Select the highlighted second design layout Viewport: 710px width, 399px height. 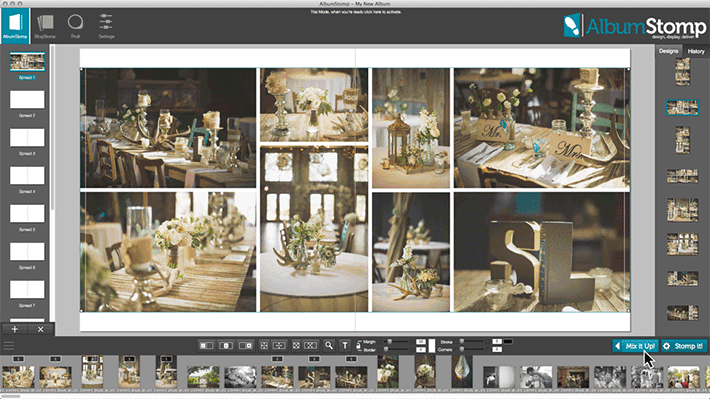point(682,108)
